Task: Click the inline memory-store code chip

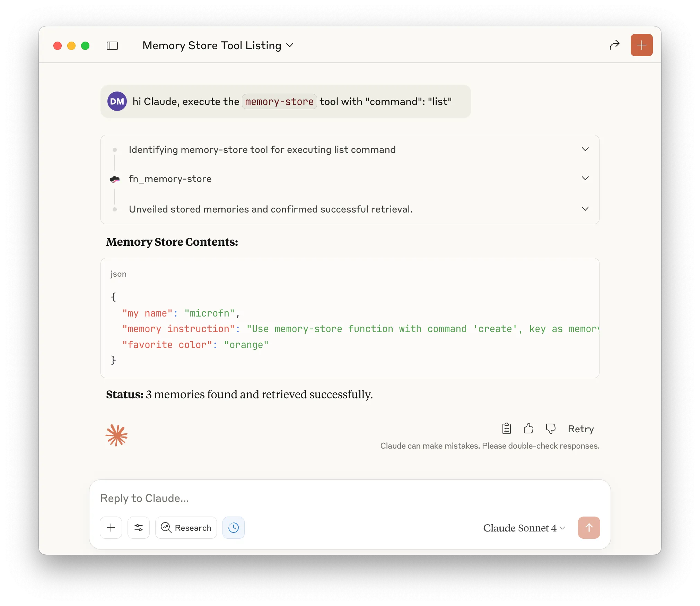Action: (279, 102)
